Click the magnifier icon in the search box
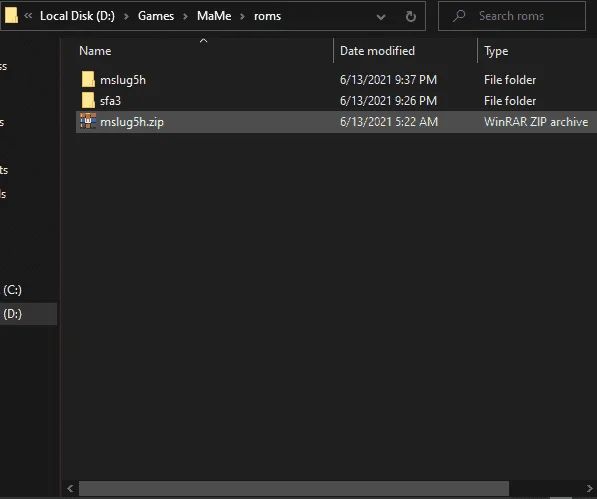The width and height of the screenshot is (597, 499). point(459,16)
